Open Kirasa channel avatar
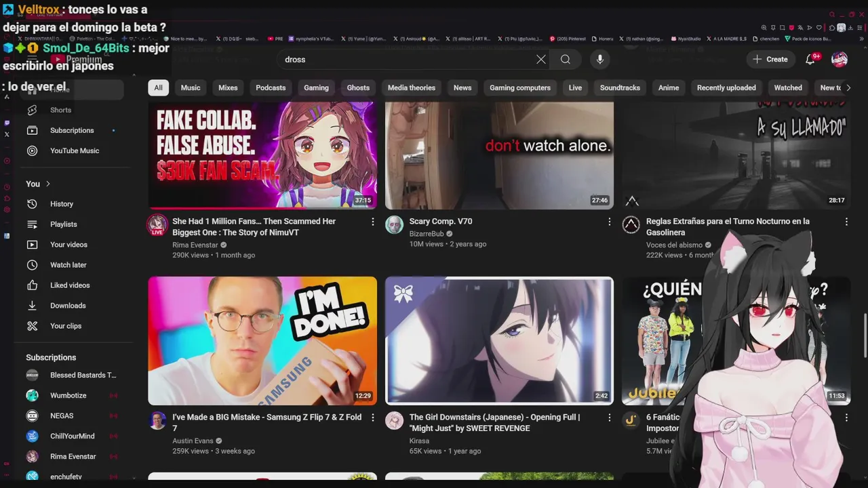The image size is (868, 488). point(394,421)
